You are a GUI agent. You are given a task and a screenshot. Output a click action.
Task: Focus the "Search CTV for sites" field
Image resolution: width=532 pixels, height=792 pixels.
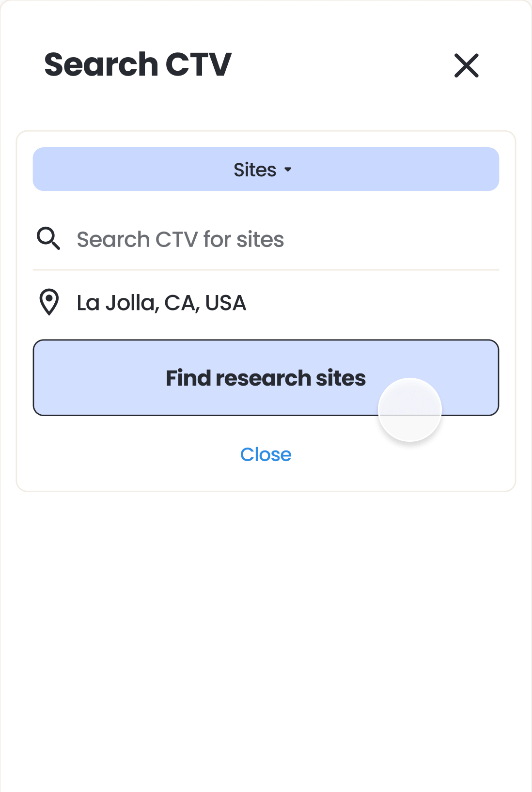[286, 239]
